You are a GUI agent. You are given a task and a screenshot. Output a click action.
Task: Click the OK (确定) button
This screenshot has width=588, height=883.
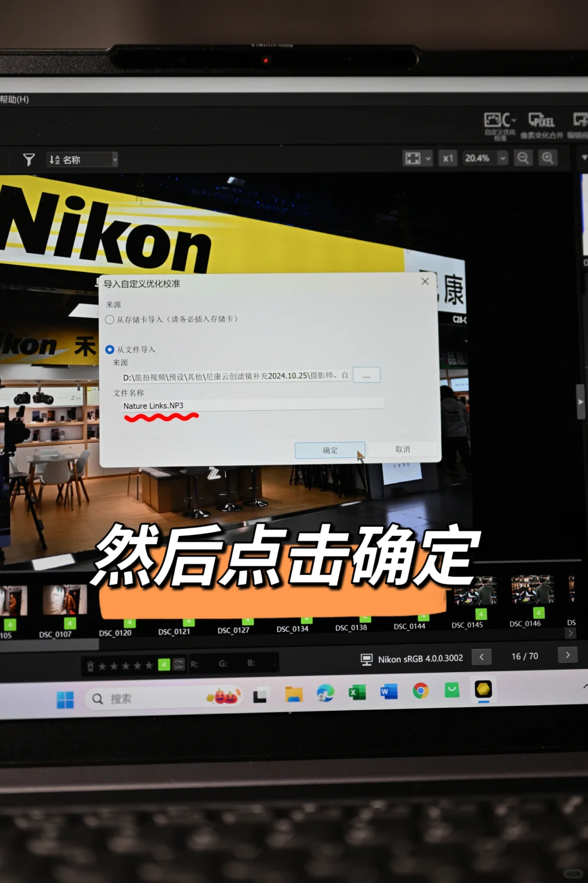tap(330, 450)
